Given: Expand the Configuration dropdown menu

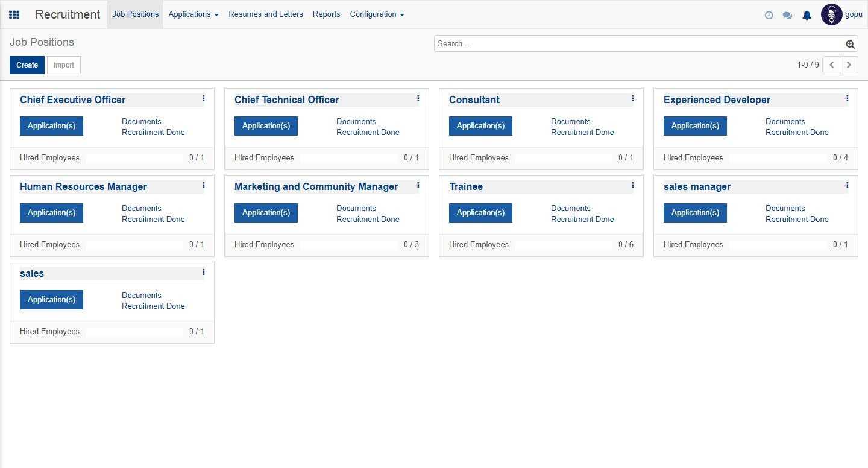Looking at the screenshot, I should pos(377,14).
